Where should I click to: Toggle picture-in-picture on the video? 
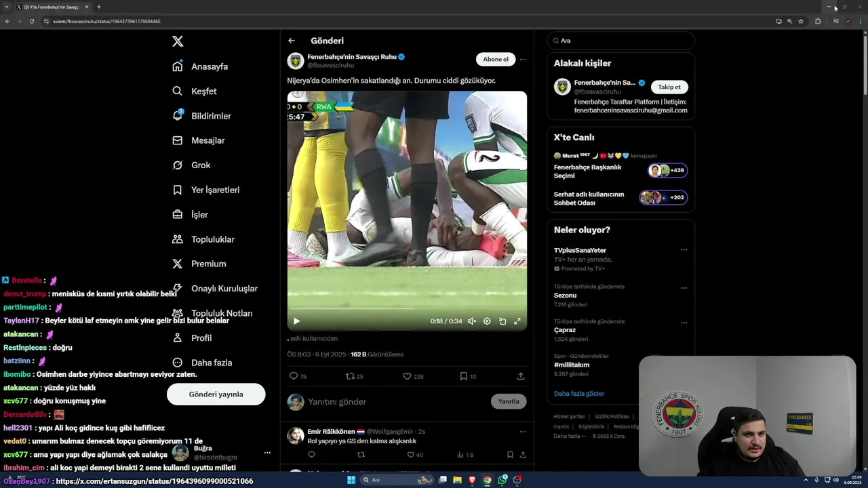click(x=502, y=321)
